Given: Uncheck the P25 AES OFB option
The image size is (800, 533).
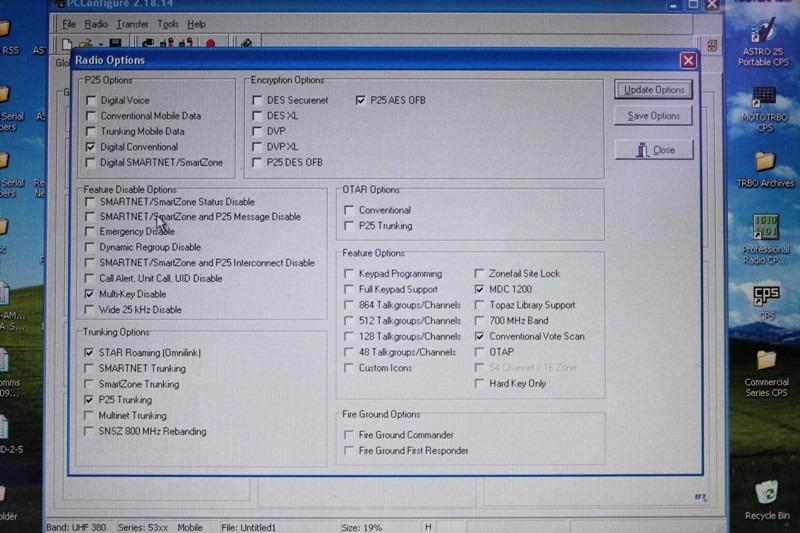Looking at the screenshot, I should tap(361, 100).
